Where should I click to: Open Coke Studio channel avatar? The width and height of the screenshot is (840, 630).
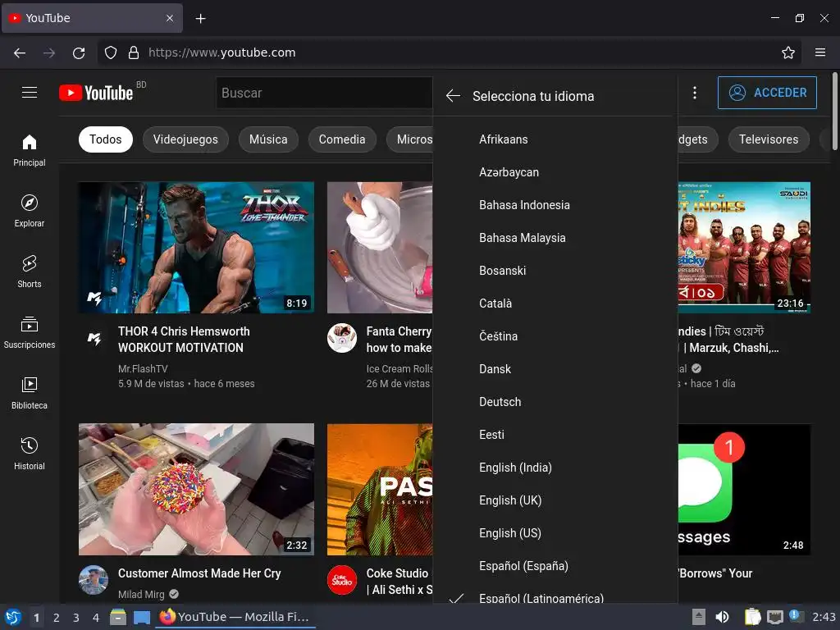(342, 580)
